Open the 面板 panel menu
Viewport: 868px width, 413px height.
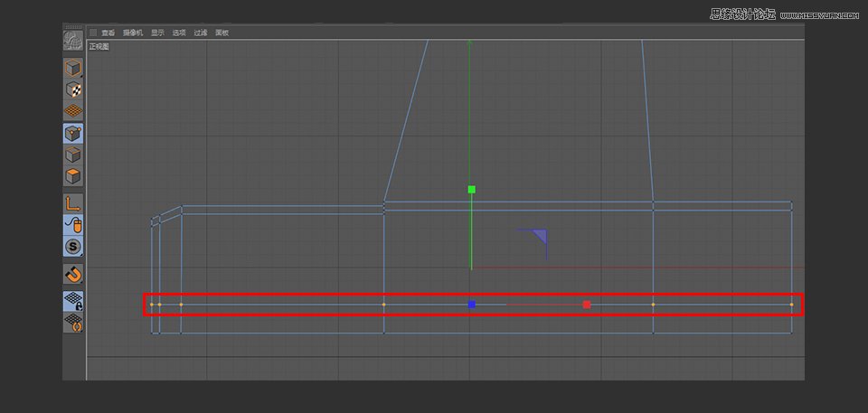coord(222,33)
